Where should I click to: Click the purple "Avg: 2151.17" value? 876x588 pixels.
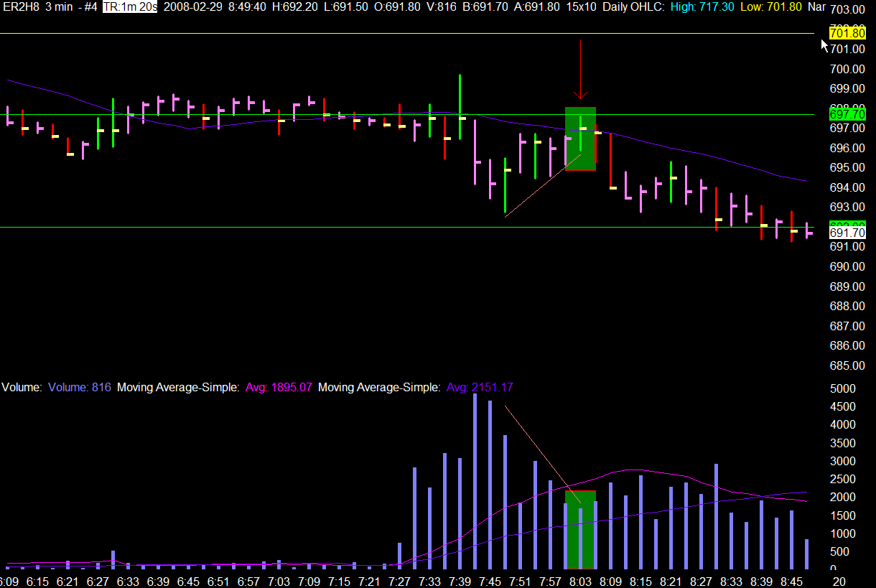tap(480, 387)
